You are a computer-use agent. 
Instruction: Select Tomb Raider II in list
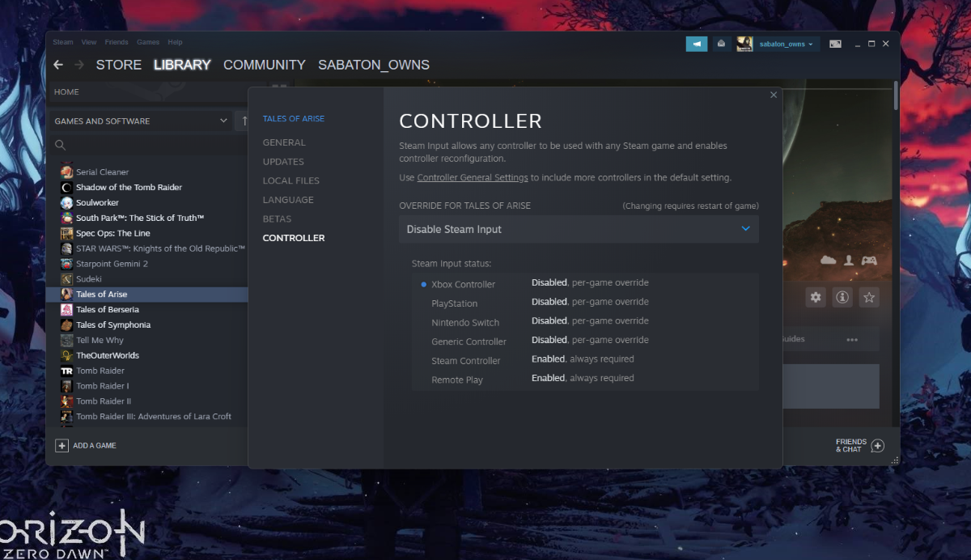pos(104,401)
